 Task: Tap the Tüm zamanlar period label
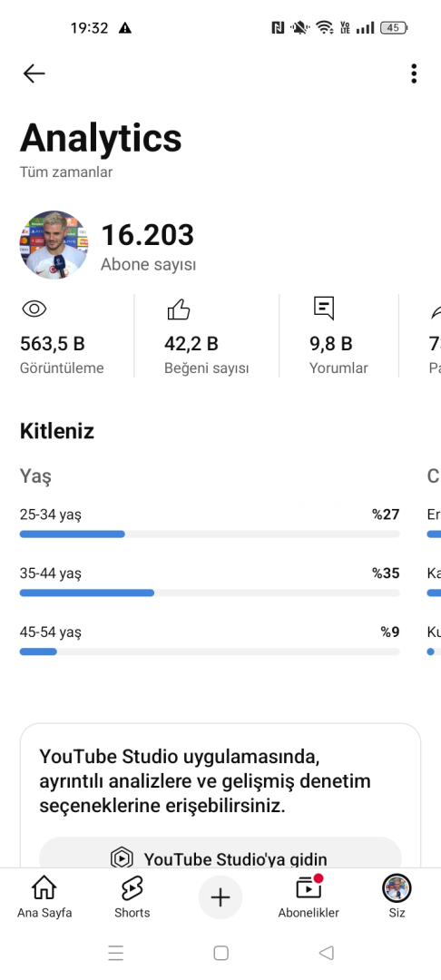point(66,171)
